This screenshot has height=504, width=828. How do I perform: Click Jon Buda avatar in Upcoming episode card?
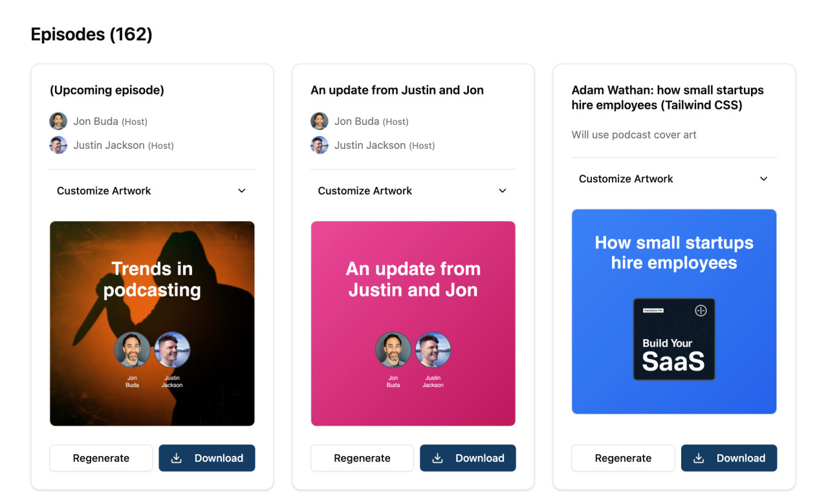(58, 121)
